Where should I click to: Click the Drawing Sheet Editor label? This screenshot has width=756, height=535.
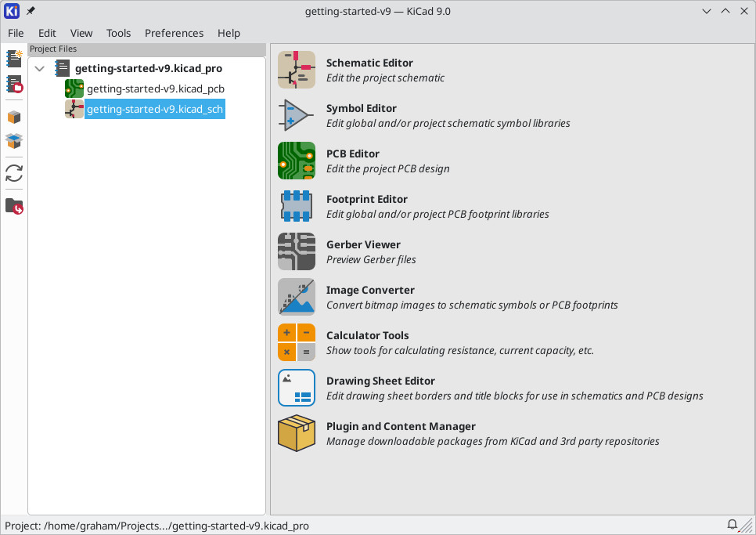pyautogui.click(x=380, y=381)
